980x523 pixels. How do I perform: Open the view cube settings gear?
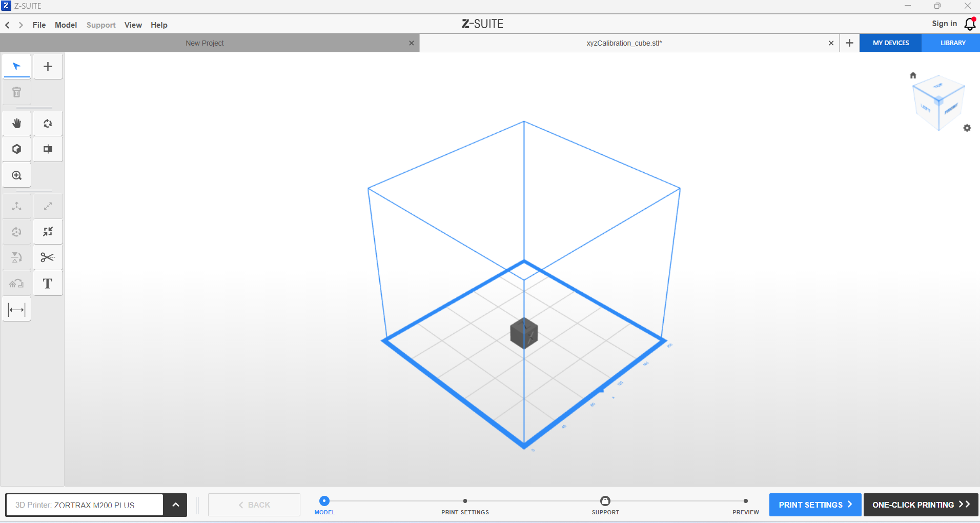[967, 128]
